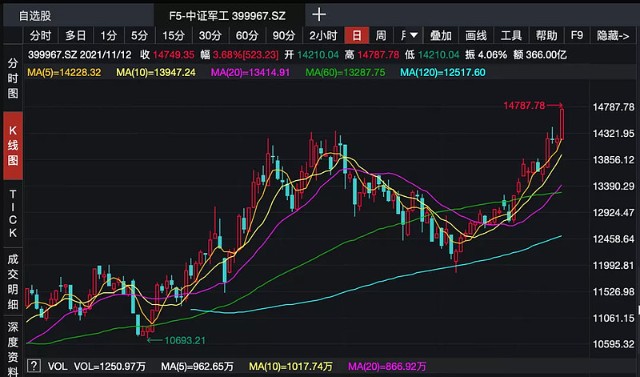Select the 399967.SZ 2021/11/12 date text
Viewport: 640px width, 377px height.
(x=79, y=55)
